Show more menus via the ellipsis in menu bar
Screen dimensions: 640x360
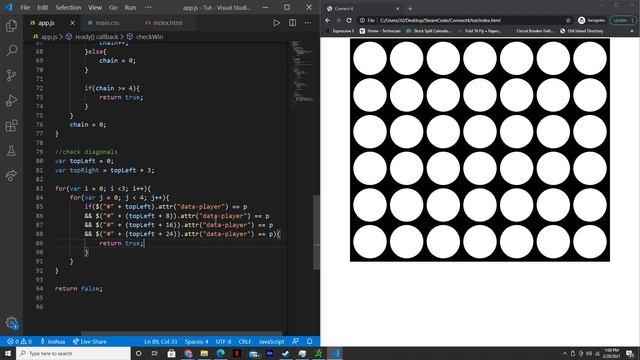tap(148, 7)
